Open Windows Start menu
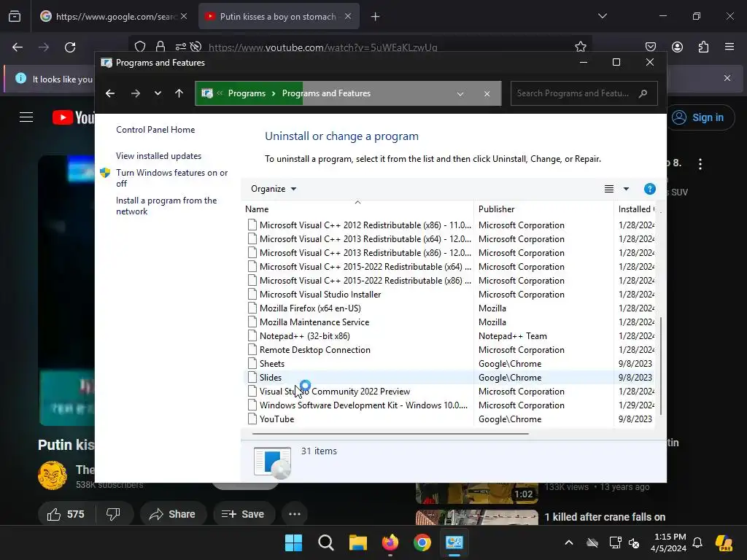Viewport: 747px width, 560px height. click(293, 542)
